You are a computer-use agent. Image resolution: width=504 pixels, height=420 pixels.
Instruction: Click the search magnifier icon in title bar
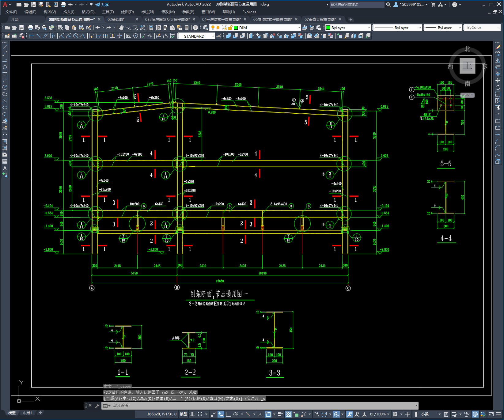(388, 5)
